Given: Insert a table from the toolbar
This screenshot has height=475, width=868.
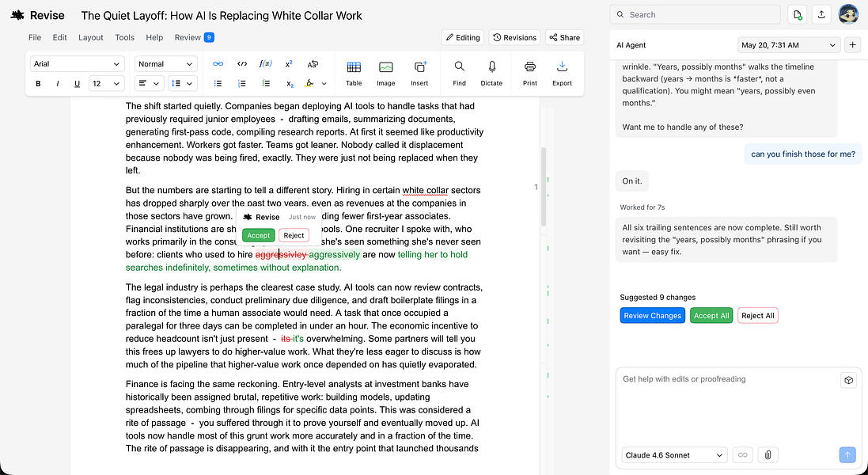Looking at the screenshot, I should [x=354, y=74].
